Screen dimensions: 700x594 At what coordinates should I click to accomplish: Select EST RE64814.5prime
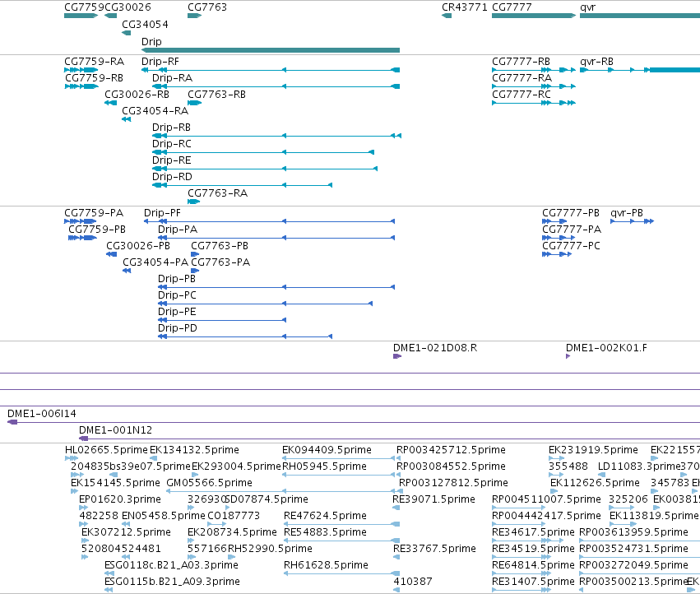tap(534, 565)
